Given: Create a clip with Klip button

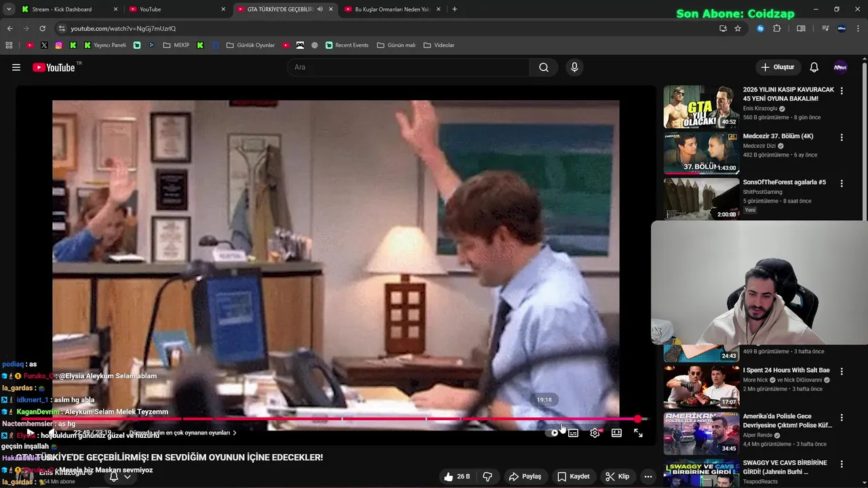Looking at the screenshot, I should [617, 476].
